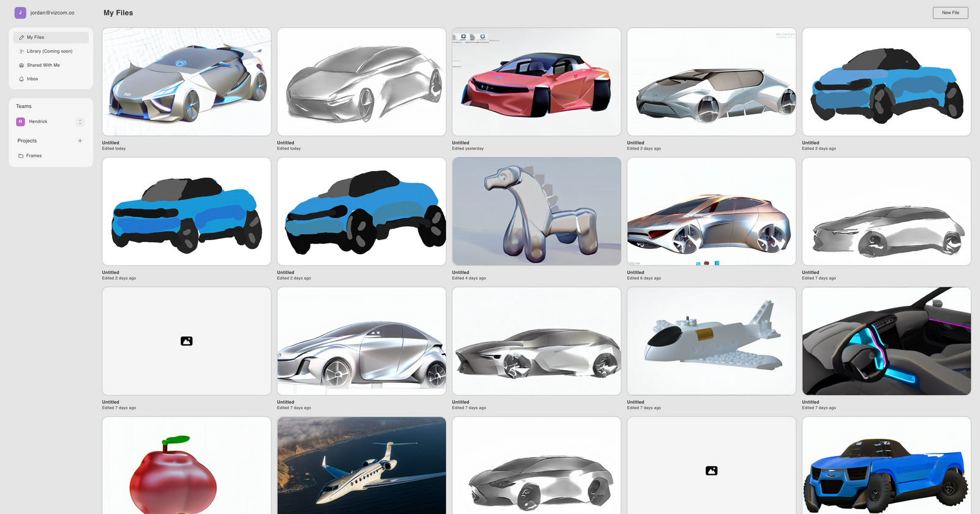This screenshot has height=514, width=980.
Task: Add a new project with plus icon
Action: click(x=80, y=141)
